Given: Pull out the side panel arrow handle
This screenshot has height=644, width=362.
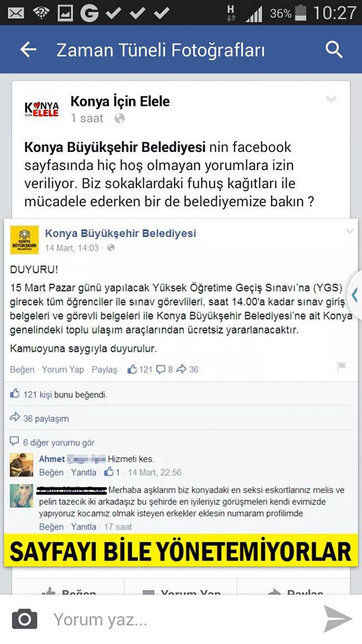Looking at the screenshot, I should [355, 295].
